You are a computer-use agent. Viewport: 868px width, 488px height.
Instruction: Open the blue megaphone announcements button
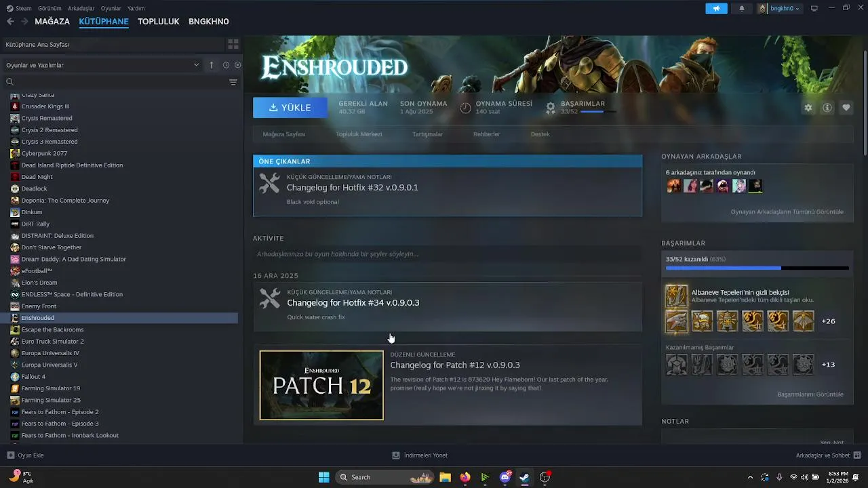click(716, 8)
